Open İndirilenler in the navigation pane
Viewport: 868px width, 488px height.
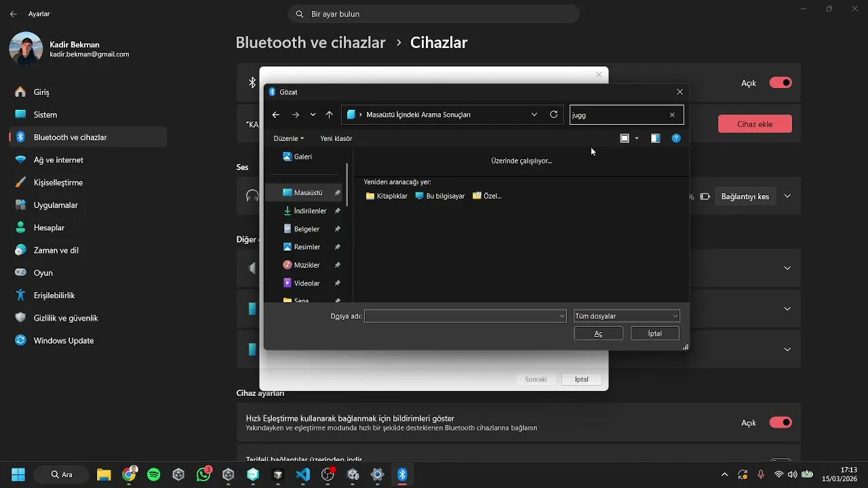[x=305, y=211]
